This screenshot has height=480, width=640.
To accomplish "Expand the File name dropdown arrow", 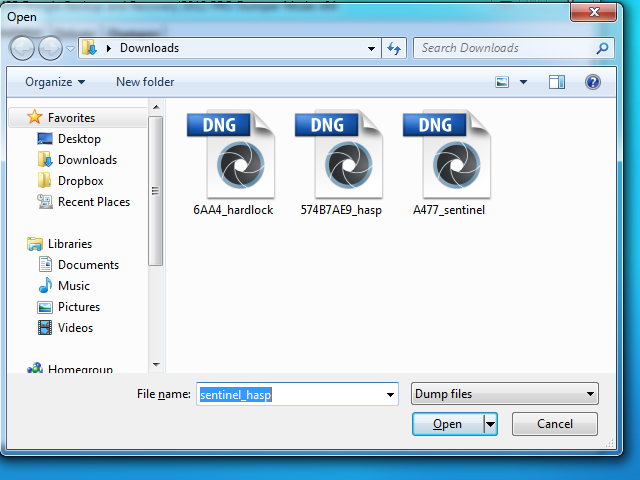I will click(390, 394).
